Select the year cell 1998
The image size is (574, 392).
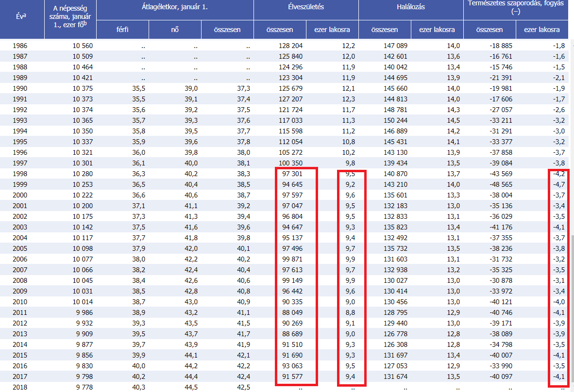(x=20, y=174)
